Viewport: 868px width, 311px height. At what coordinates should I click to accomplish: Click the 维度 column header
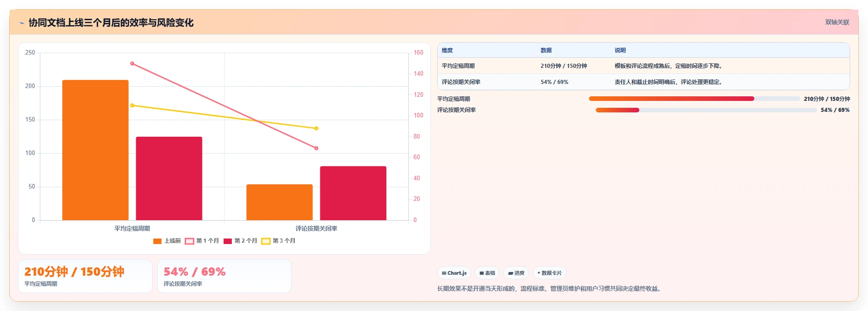447,50
